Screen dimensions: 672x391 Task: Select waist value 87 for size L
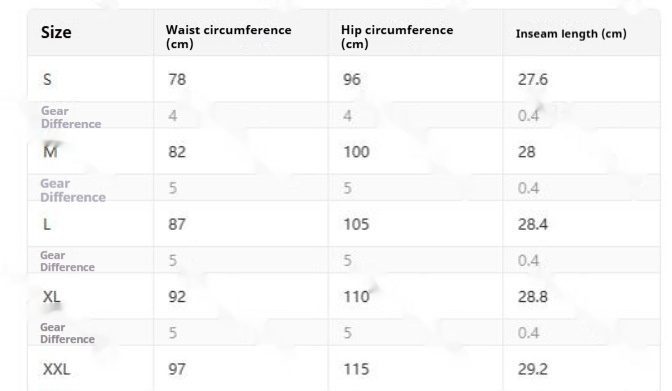pos(177,224)
